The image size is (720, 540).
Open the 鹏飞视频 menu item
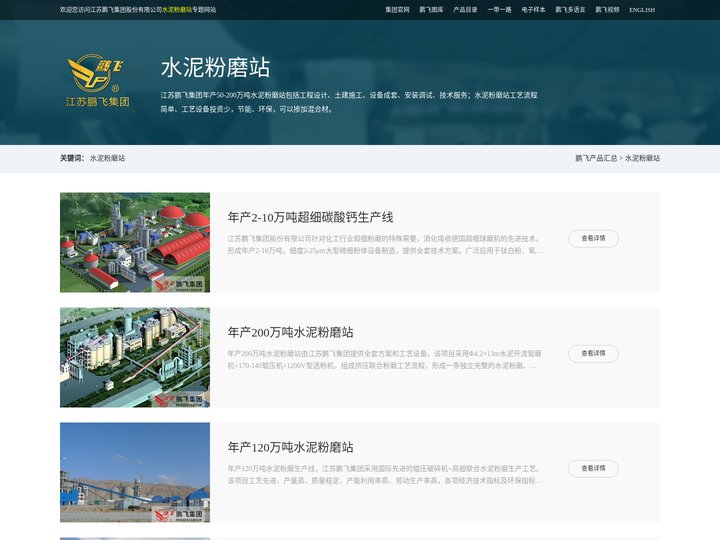(608, 10)
